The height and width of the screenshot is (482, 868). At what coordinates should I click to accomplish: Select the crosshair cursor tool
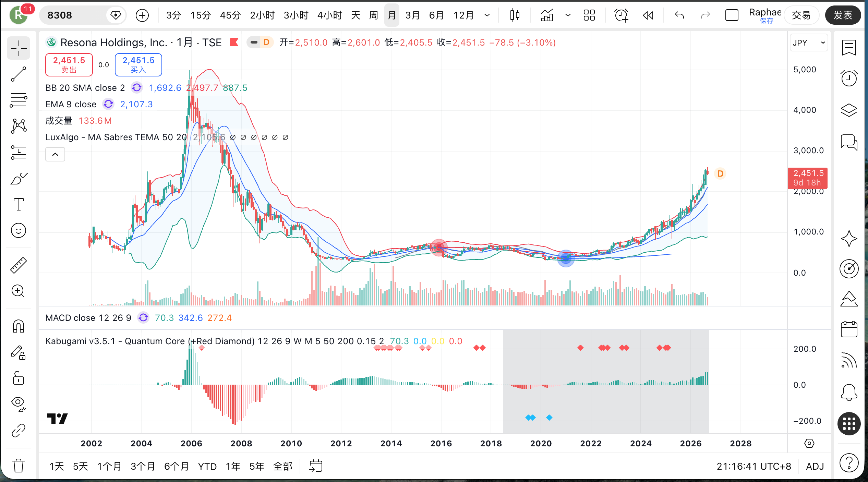tap(19, 48)
